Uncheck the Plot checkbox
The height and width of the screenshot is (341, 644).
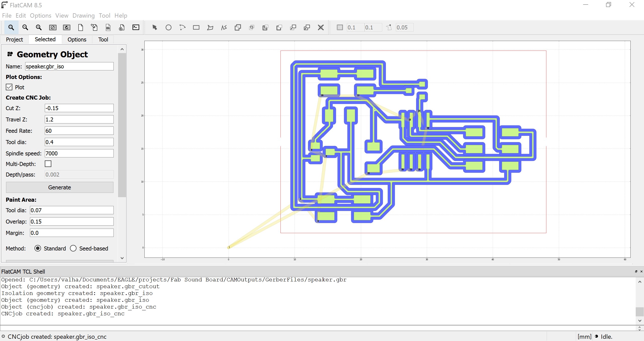(x=9, y=87)
